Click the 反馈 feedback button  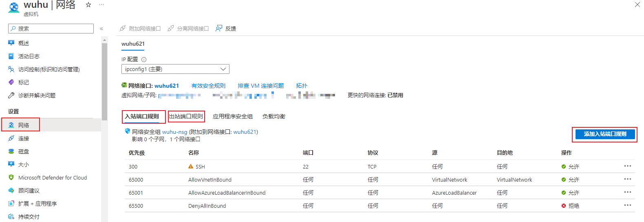(x=226, y=29)
